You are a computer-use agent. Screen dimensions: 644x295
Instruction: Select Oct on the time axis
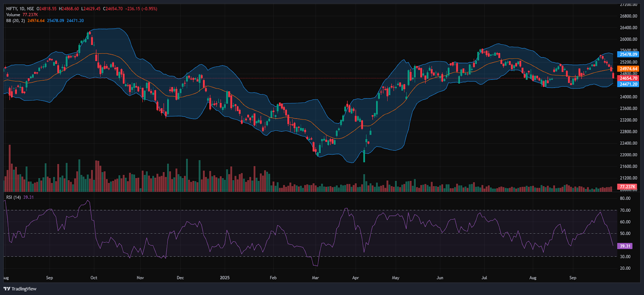pos(94,278)
